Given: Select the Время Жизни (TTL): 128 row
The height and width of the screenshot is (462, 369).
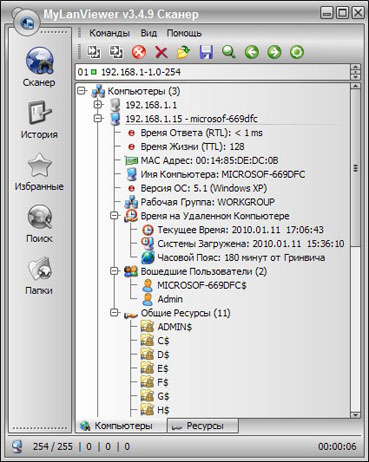Looking at the screenshot, I should (x=192, y=147).
